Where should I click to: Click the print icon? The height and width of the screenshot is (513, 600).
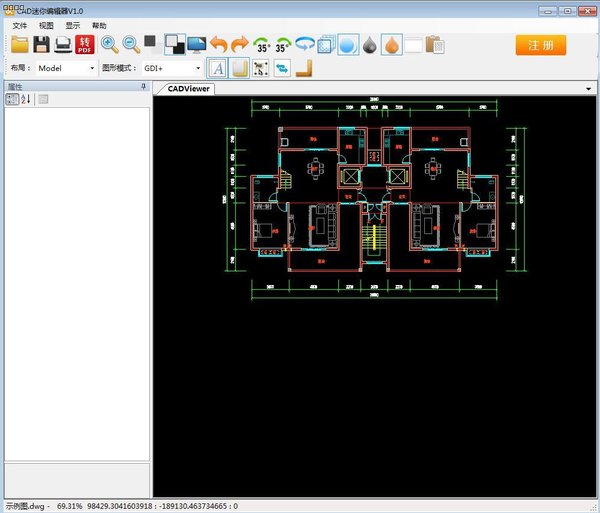(x=62, y=44)
